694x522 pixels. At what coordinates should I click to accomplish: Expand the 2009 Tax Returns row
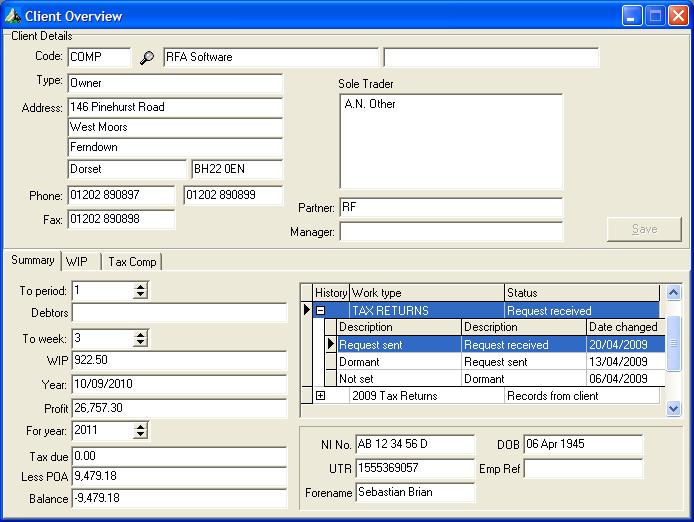click(320, 395)
